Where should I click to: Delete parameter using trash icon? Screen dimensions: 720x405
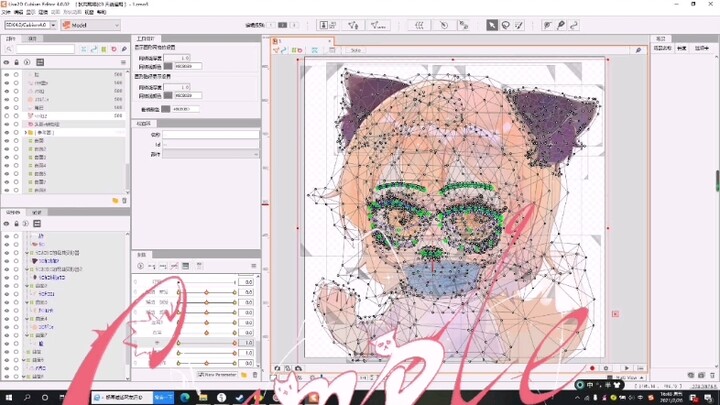(x=254, y=374)
